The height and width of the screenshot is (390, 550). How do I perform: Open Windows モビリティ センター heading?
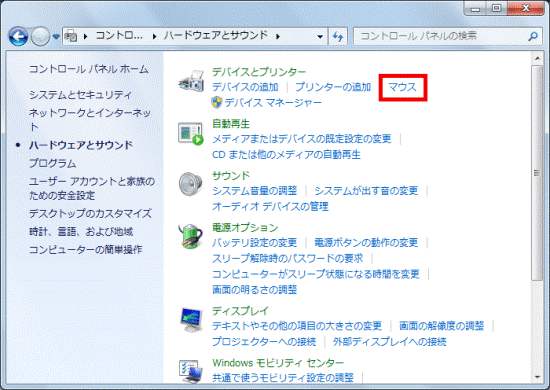point(278,363)
